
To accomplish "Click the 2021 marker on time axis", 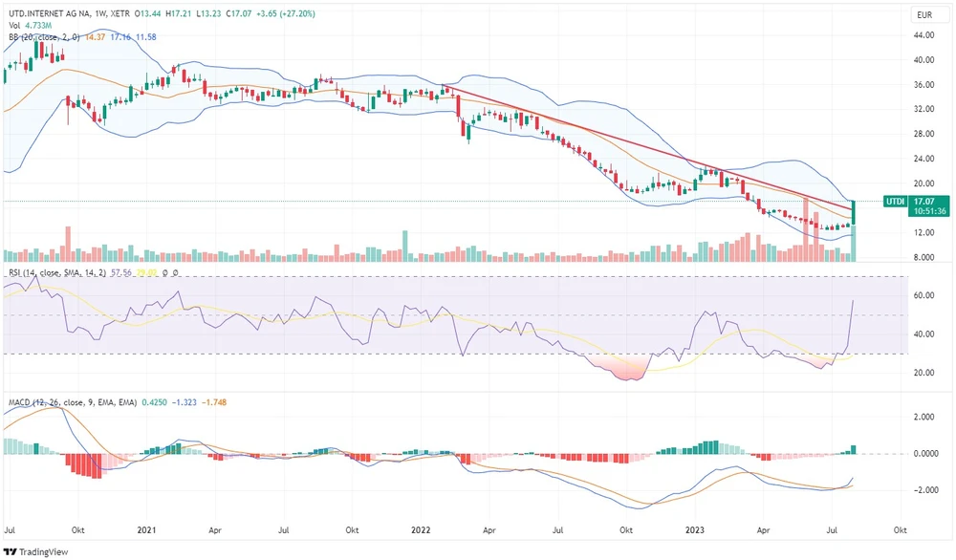I will tap(146, 528).
